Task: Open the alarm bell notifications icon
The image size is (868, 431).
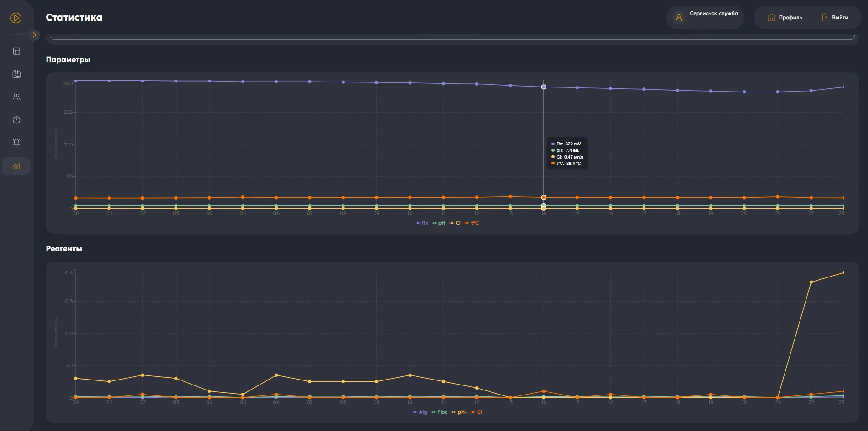Action: (x=16, y=143)
